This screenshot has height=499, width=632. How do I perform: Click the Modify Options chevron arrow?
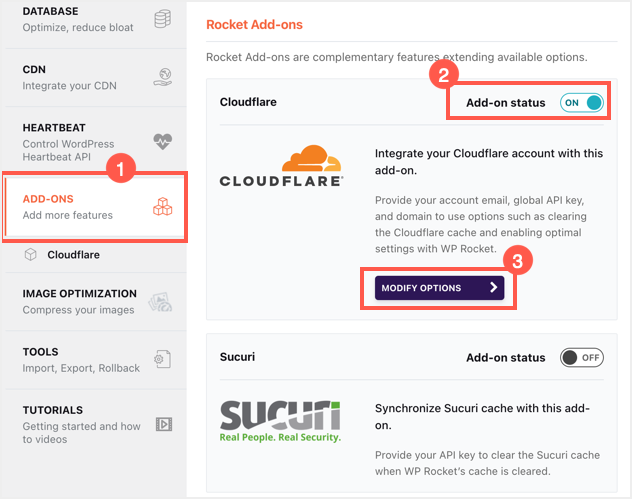493,288
